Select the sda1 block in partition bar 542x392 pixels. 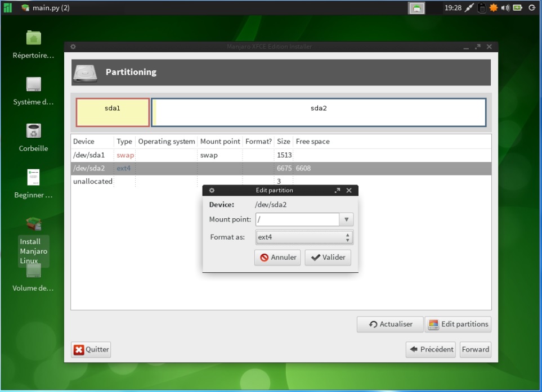(113, 112)
